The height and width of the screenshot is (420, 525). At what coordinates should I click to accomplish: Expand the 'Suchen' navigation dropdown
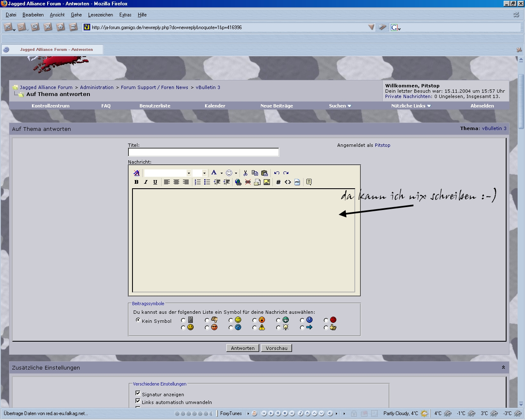pyautogui.click(x=340, y=106)
